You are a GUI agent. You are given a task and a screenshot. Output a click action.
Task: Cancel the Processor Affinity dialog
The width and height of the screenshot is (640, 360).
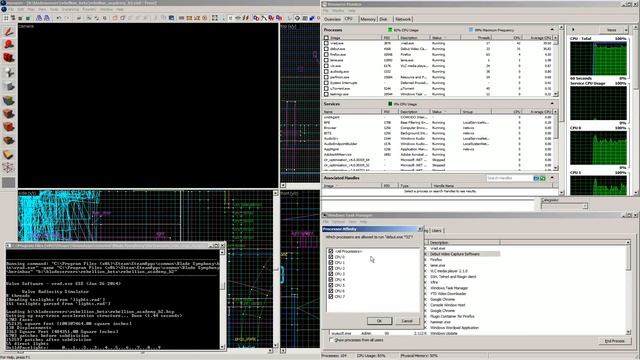(407, 321)
